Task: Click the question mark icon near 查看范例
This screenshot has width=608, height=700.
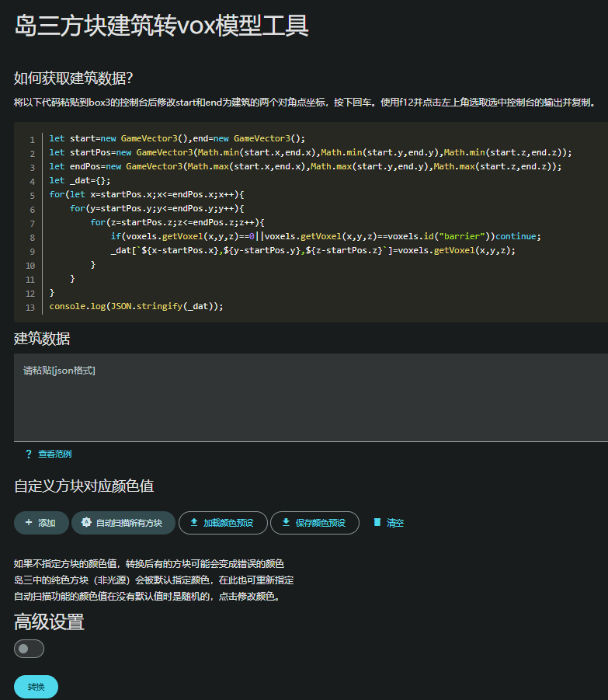Action: [29, 454]
